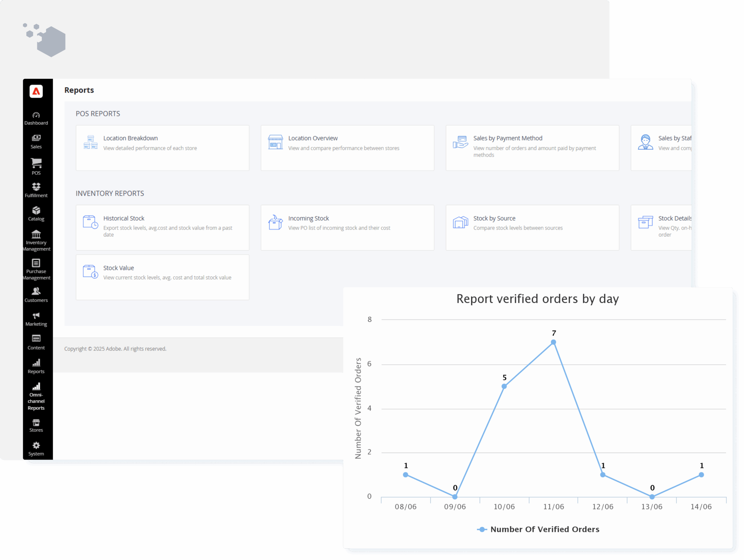Click the Incoming Stock box icon
This screenshot has height=560, width=744.
click(x=276, y=223)
